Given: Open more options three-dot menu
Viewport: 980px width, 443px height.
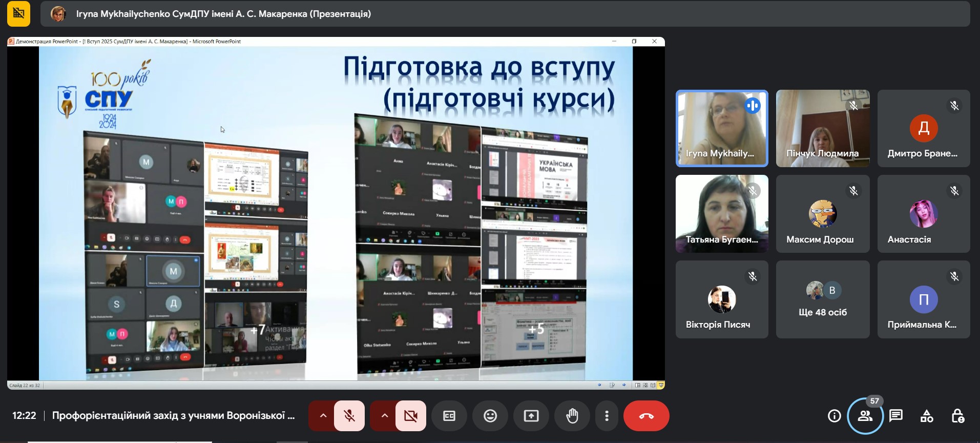Looking at the screenshot, I should 607,416.
